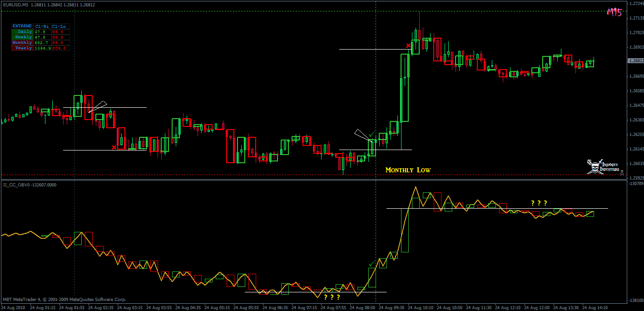The height and width of the screenshot is (311, 644).
Task: Click the Daily Cl-Hi value 37.8
Action: pyautogui.click(x=40, y=32)
